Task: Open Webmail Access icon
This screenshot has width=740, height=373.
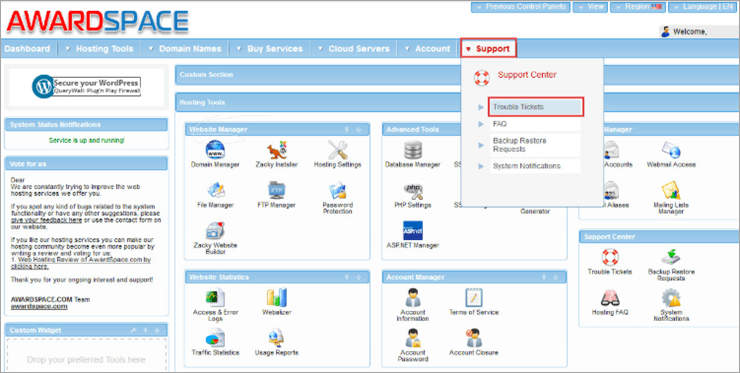Action: click(671, 151)
